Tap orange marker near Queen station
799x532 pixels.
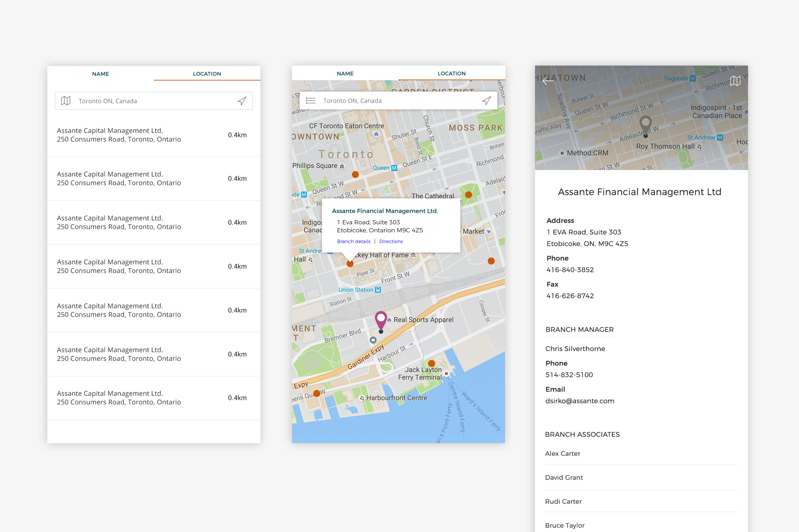[x=355, y=174]
